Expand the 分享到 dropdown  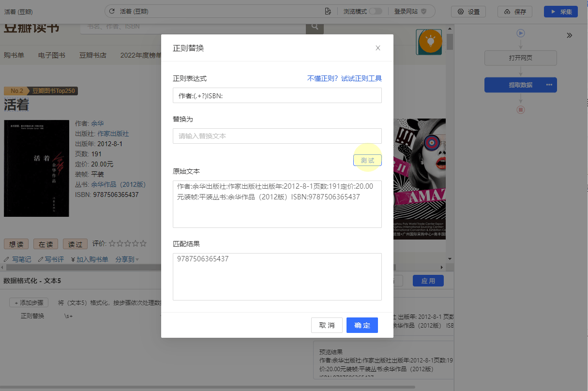(127, 259)
